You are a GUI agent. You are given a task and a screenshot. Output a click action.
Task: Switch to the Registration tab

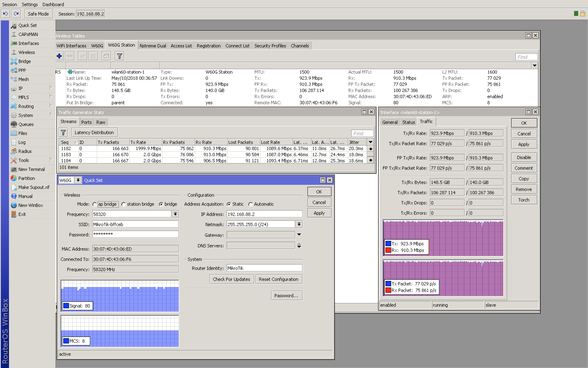[208, 46]
